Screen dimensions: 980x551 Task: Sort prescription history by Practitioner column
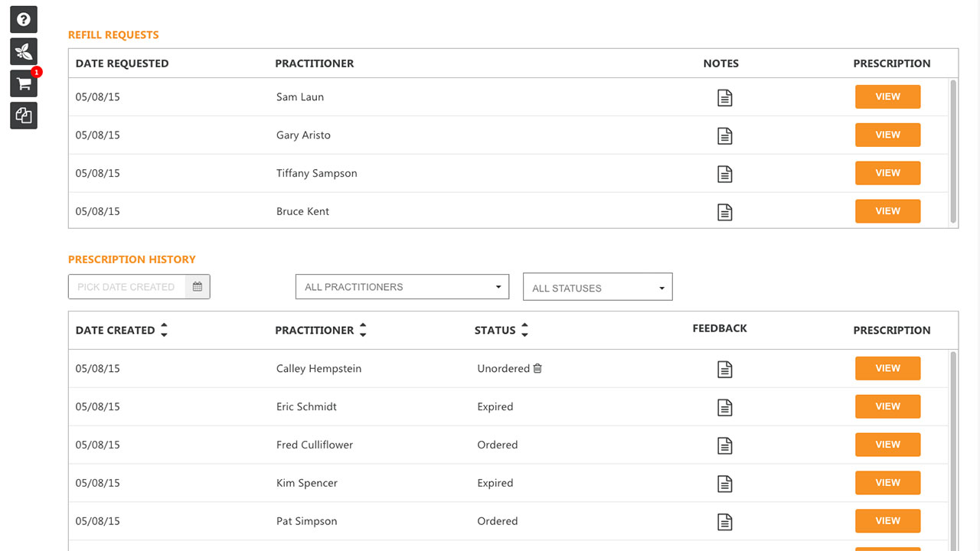click(x=363, y=331)
